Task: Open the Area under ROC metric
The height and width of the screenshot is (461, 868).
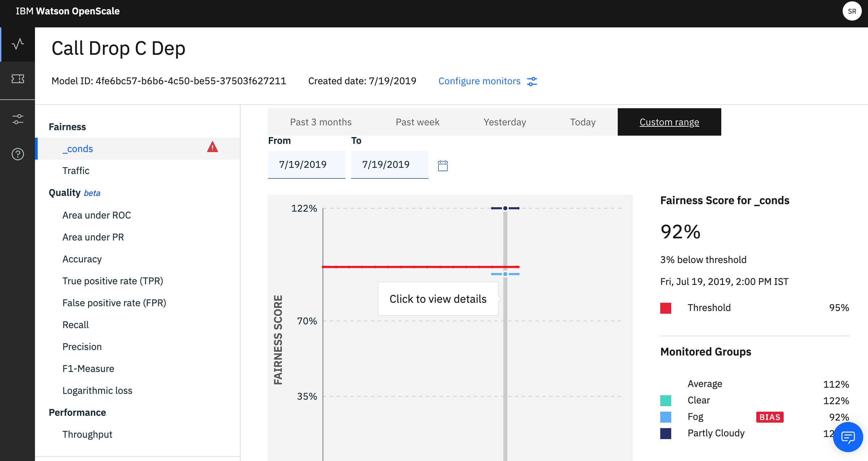Action: pos(96,215)
